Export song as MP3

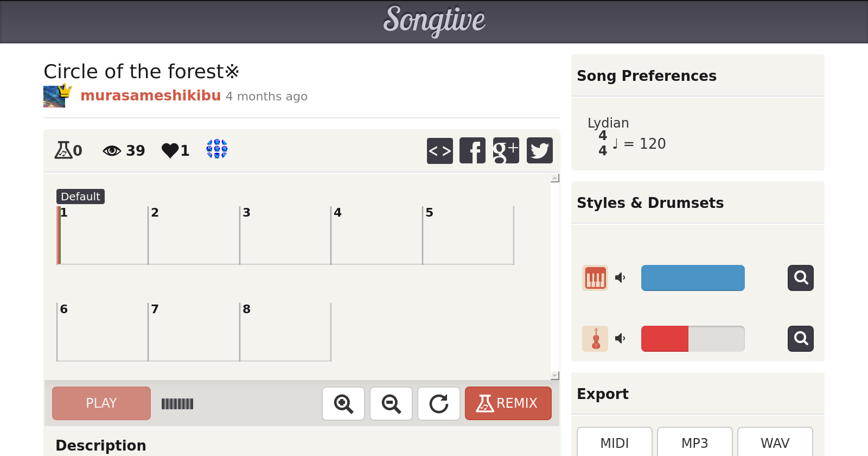click(694, 443)
